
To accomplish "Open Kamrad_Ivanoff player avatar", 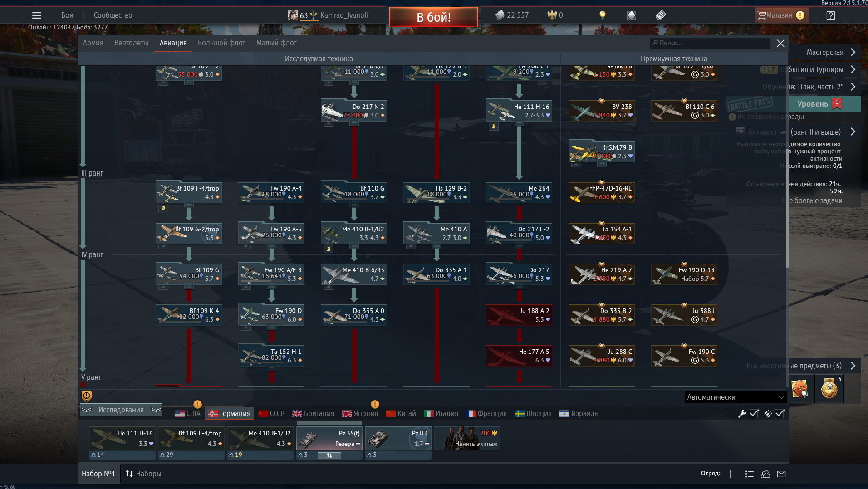I will pos(293,15).
